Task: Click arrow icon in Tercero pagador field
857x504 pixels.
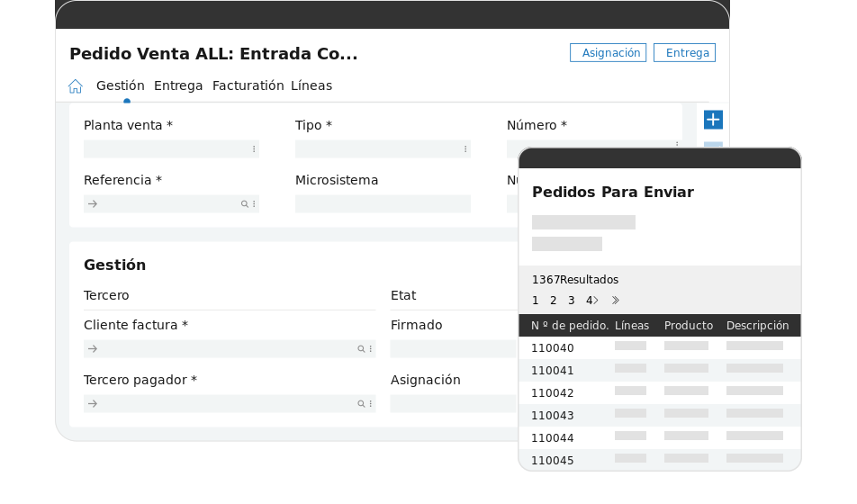Action: [92, 404]
